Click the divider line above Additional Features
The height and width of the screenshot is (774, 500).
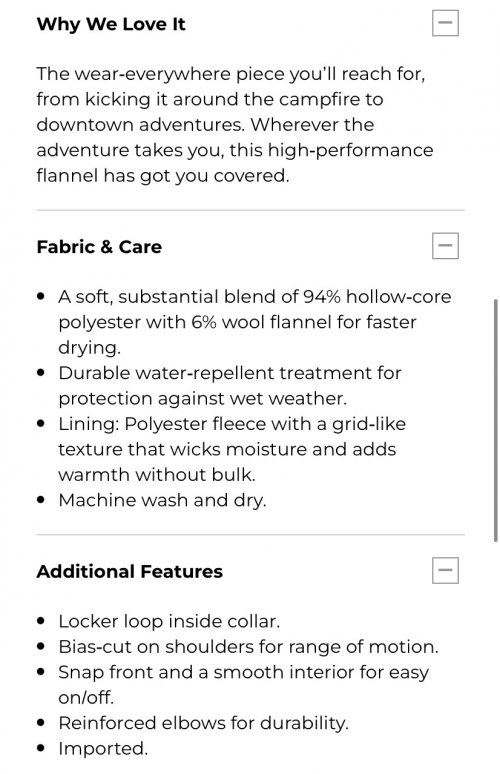tap(250, 535)
